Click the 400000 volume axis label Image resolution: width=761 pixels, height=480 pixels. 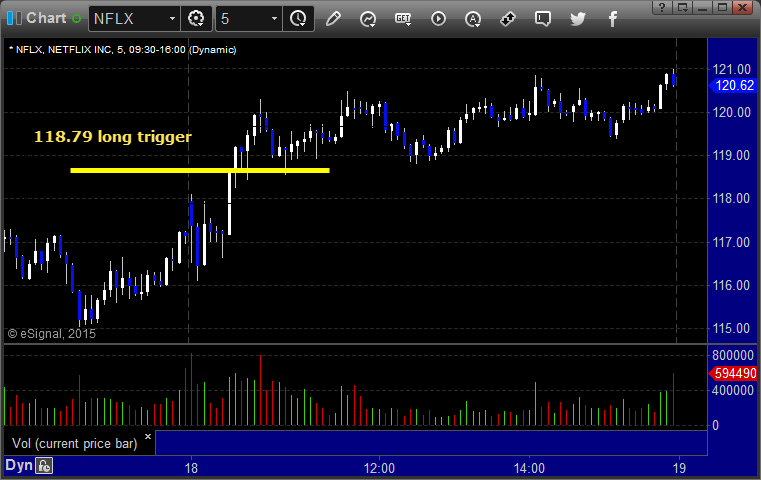point(733,391)
